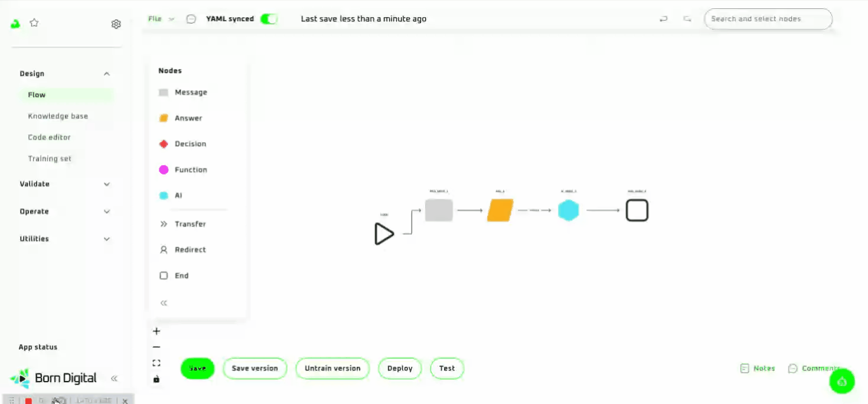Click the settings gear icon
Image resolution: width=868 pixels, height=404 pixels.
coord(116,24)
